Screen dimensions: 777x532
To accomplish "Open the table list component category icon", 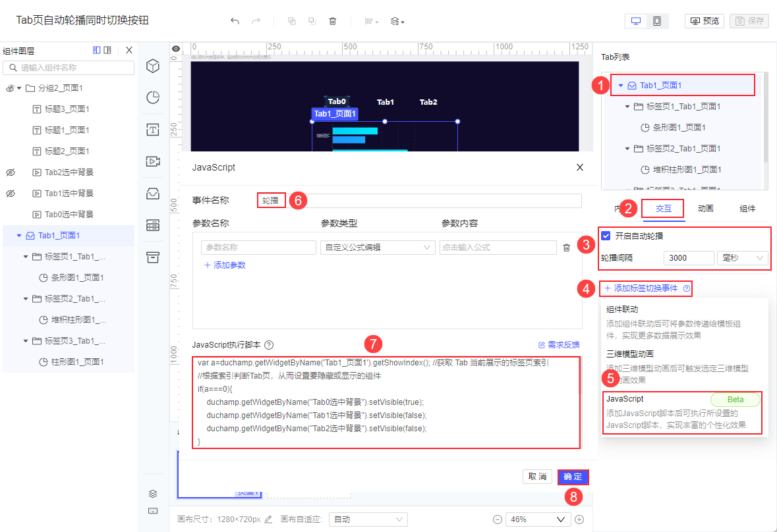I will pos(153,225).
